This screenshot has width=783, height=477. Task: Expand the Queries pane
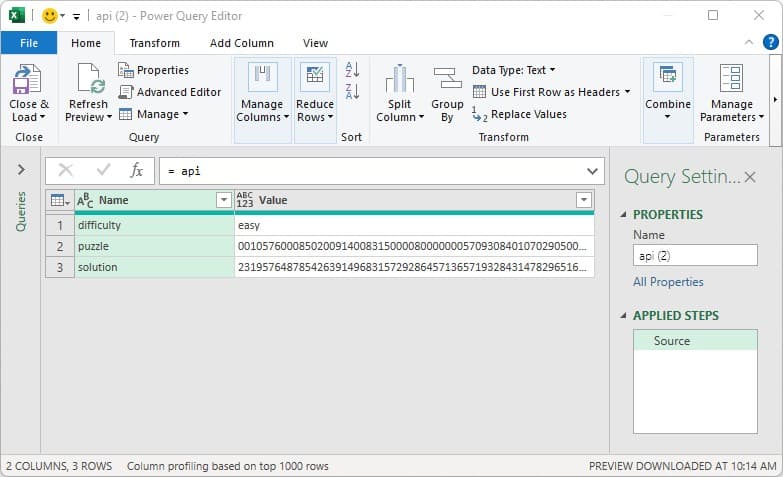[x=21, y=170]
